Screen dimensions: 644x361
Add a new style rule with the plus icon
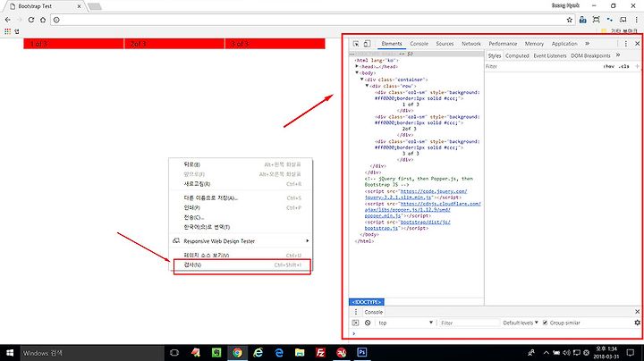click(637, 66)
